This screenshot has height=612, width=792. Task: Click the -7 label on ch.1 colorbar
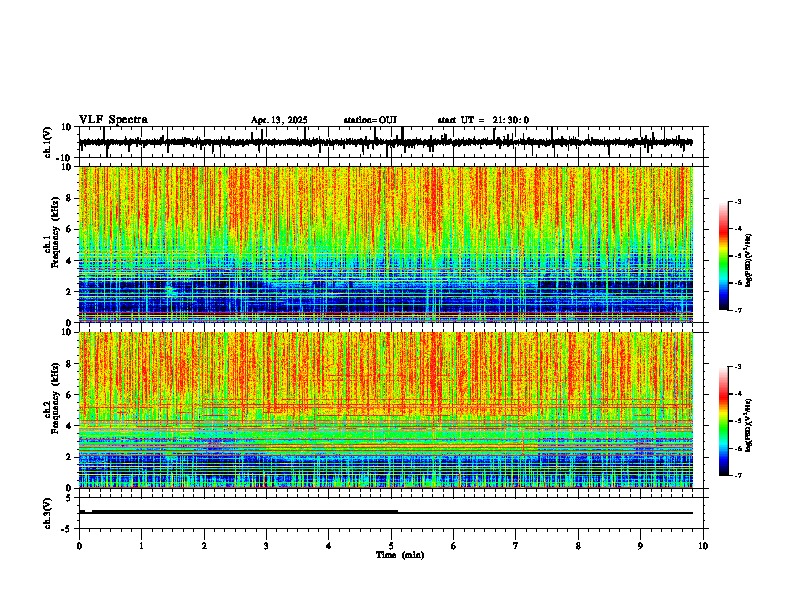[737, 310]
